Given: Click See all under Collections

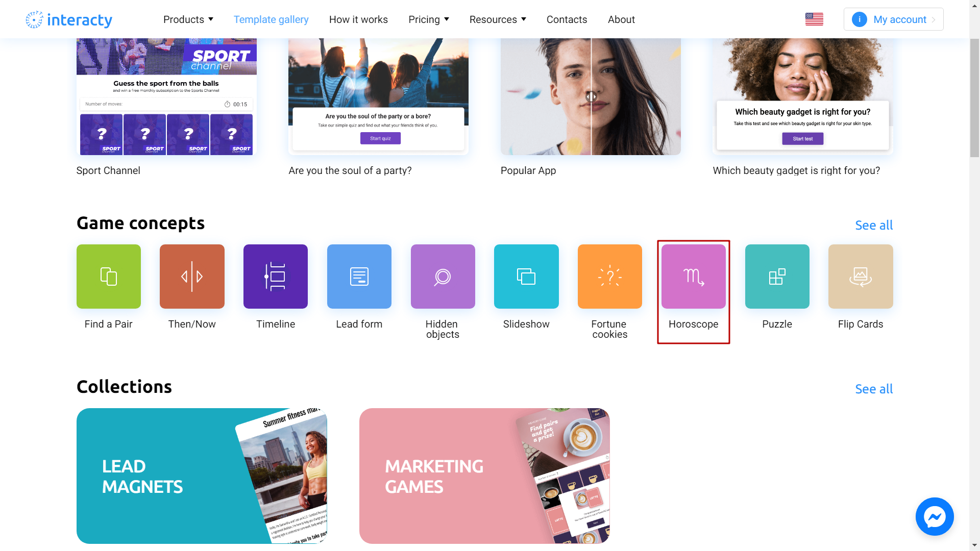Looking at the screenshot, I should [874, 389].
